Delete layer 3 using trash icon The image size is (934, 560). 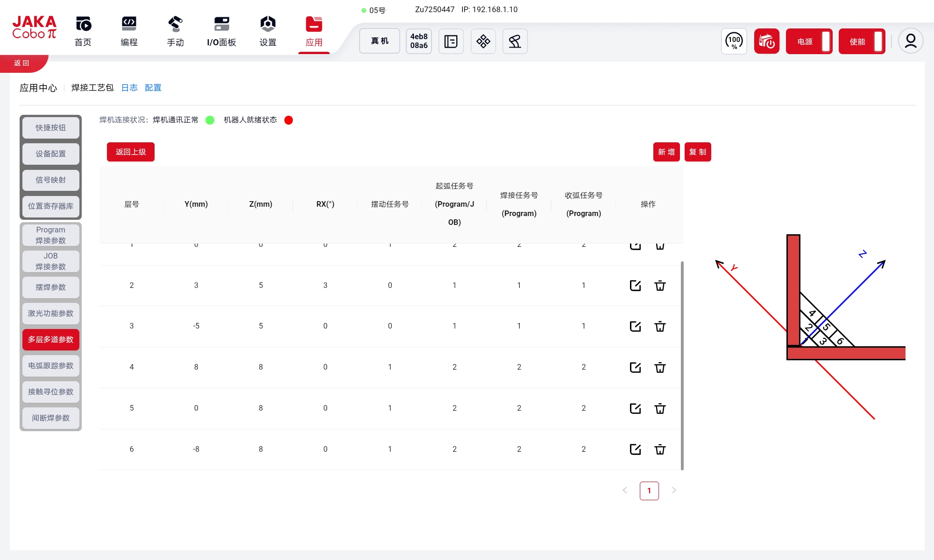660,326
